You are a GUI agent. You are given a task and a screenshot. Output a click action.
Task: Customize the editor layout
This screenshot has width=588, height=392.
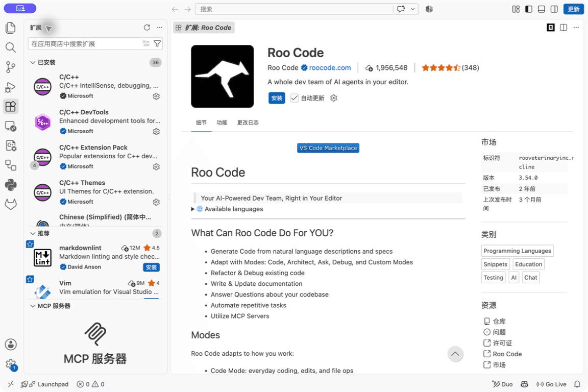coord(516,9)
